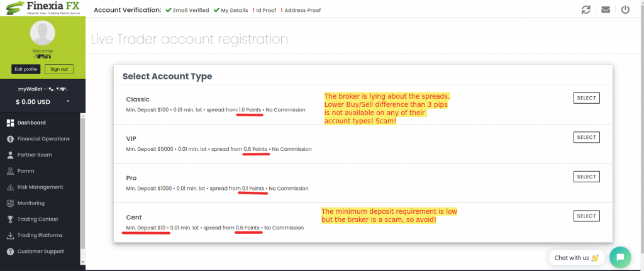
Task: Click the Partner Room person icon
Action: (11, 155)
